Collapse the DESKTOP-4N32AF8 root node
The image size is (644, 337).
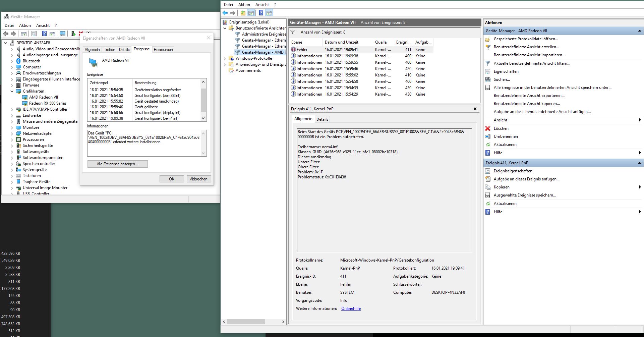[x=6, y=43]
